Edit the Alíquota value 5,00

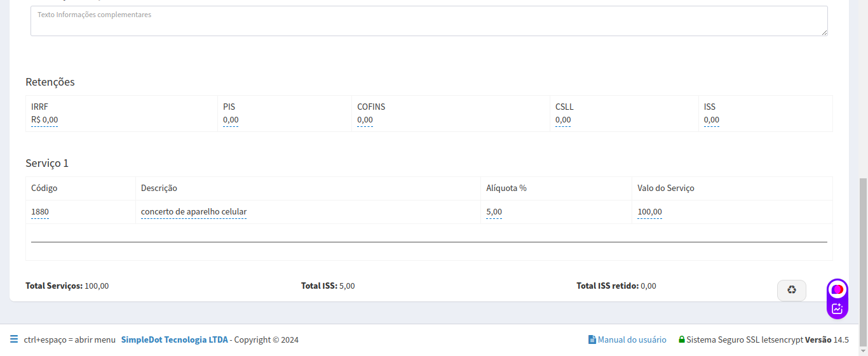494,212
